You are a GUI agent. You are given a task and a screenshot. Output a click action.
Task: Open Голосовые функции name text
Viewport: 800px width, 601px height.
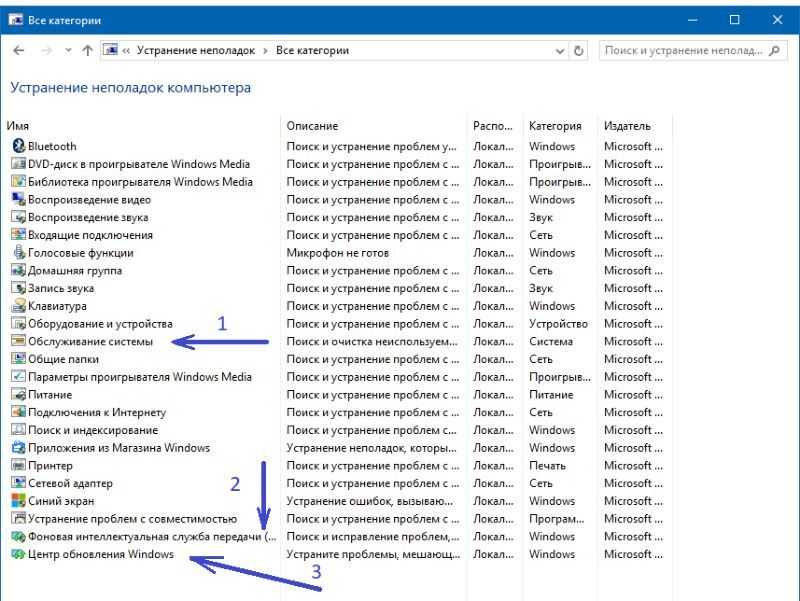[x=81, y=253]
